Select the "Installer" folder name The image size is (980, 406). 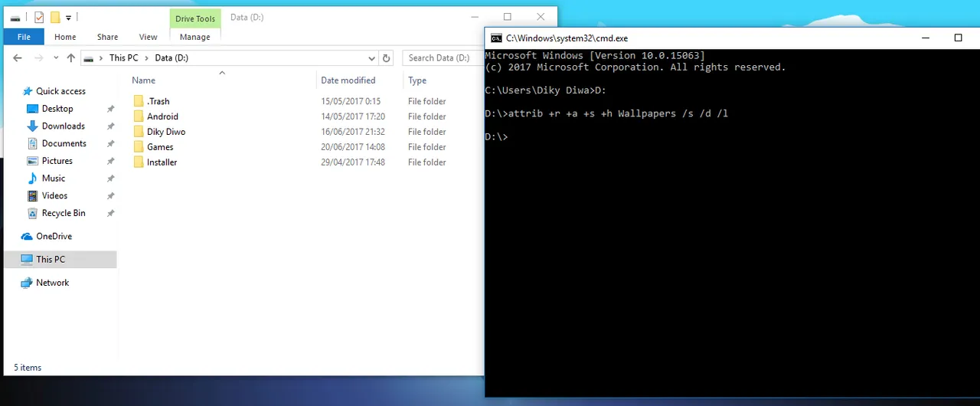point(162,162)
